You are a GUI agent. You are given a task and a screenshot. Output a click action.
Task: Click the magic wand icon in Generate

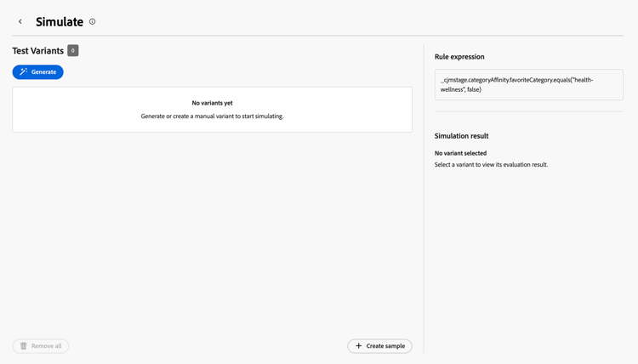(x=24, y=71)
